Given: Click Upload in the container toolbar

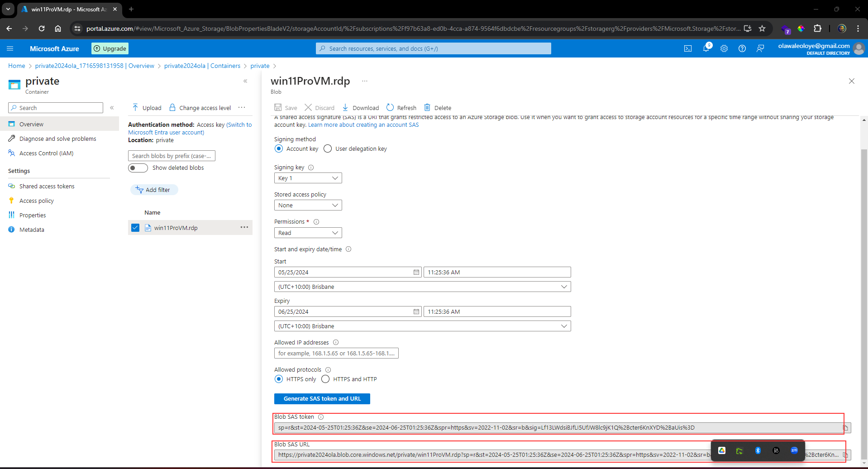Looking at the screenshot, I should point(147,108).
